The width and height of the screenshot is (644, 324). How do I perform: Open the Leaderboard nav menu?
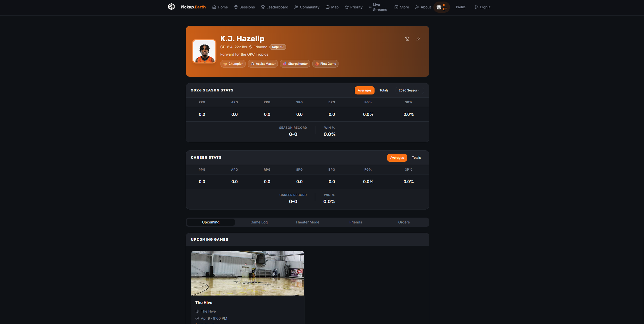click(274, 7)
